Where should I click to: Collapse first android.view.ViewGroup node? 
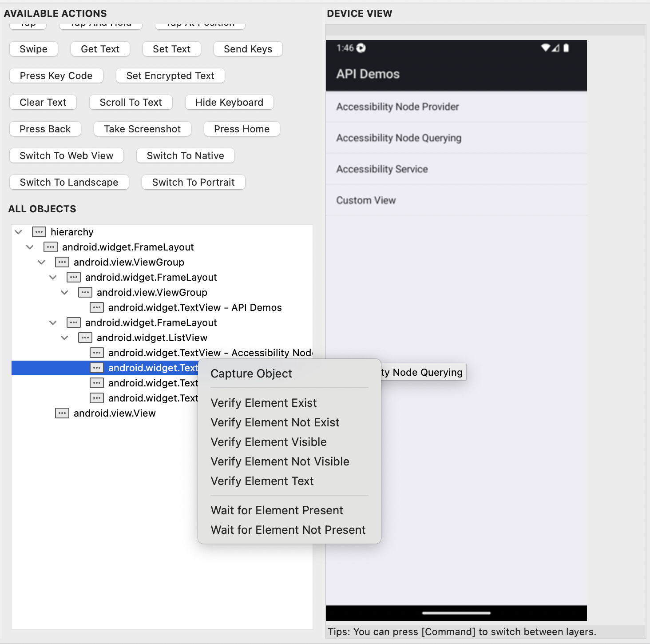pos(41,262)
